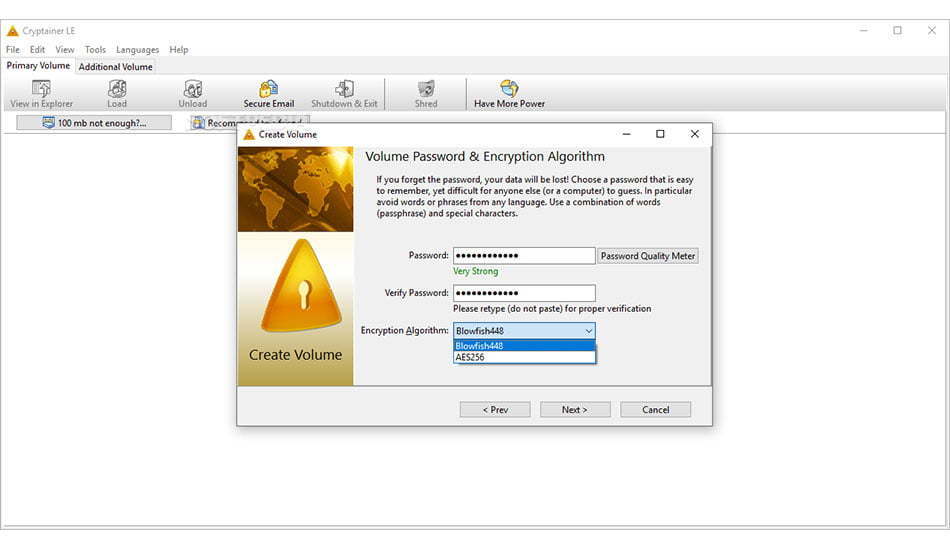
Task: Maximize the Cryptainer LE main window
Action: point(897,30)
